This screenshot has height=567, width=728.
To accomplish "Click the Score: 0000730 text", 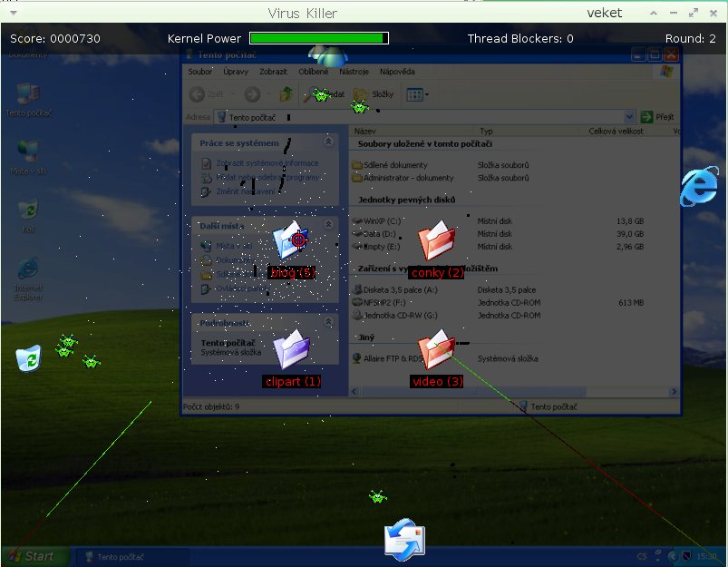I will pos(55,39).
